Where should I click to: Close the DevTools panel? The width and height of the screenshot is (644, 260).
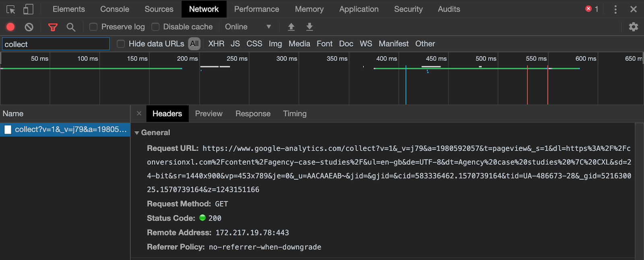click(x=634, y=9)
